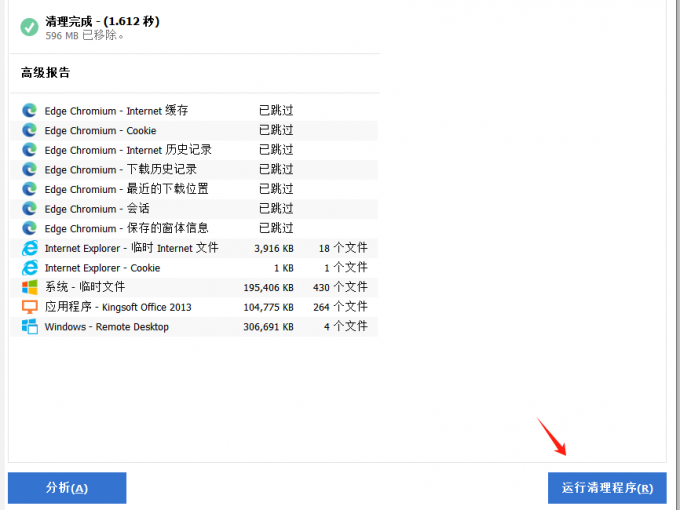The width and height of the screenshot is (680, 510).
Task: Click the 3,916 KB size value
Action: click(x=274, y=248)
